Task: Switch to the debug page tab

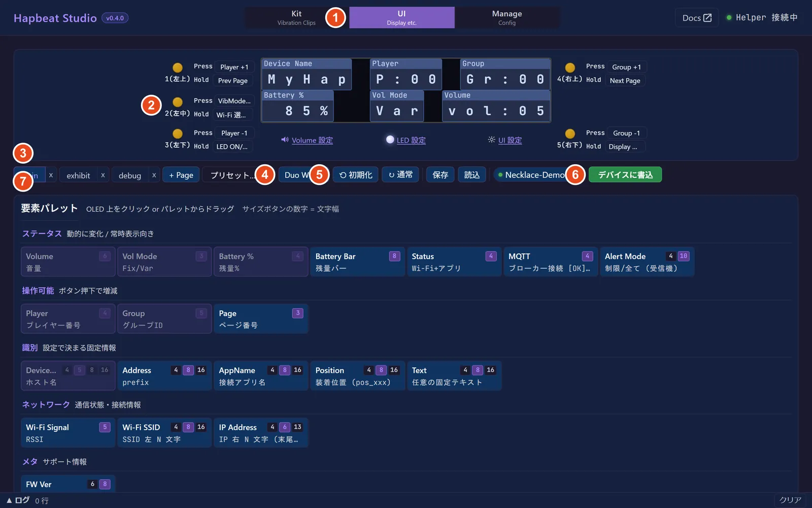Action: (x=130, y=175)
